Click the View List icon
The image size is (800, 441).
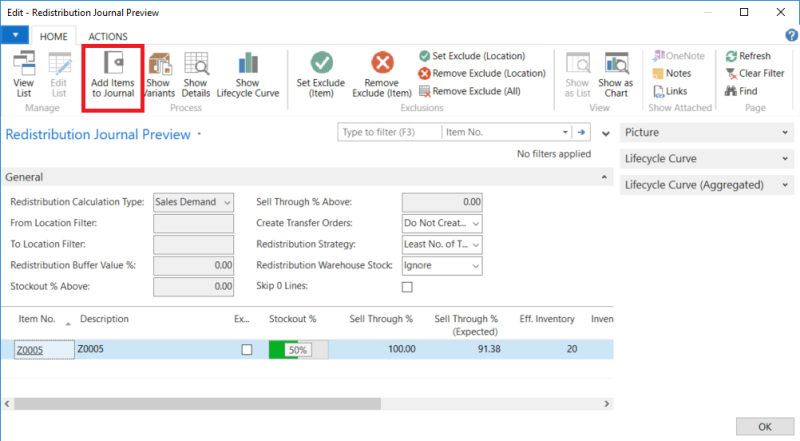(22, 64)
